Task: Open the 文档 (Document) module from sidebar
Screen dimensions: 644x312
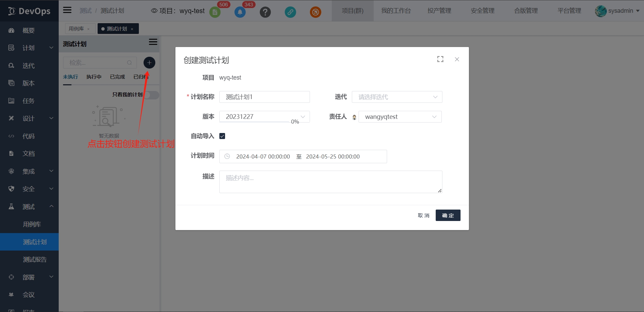Action: (28, 153)
